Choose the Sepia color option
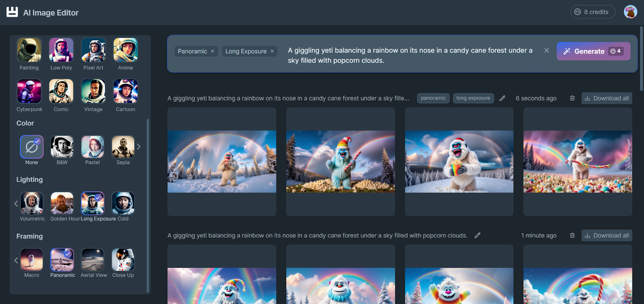 pyautogui.click(x=123, y=147)
